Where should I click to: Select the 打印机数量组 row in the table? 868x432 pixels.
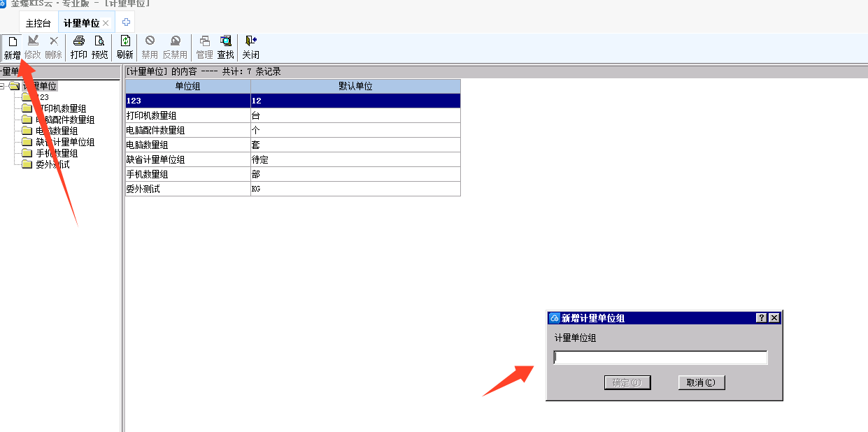click(x=187, y=115)
